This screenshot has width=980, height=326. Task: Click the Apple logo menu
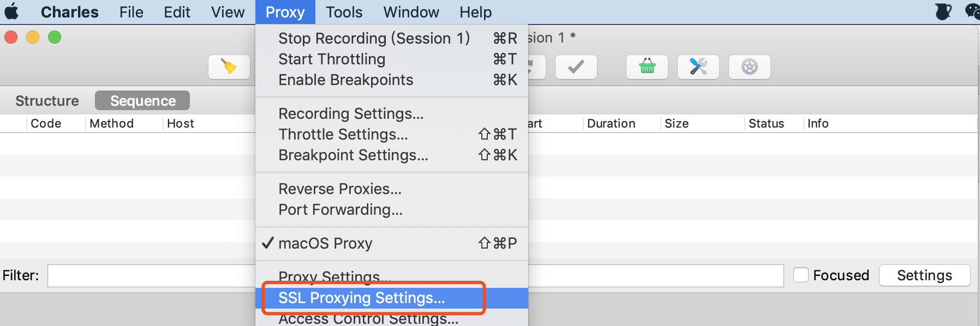coord(11,11)
